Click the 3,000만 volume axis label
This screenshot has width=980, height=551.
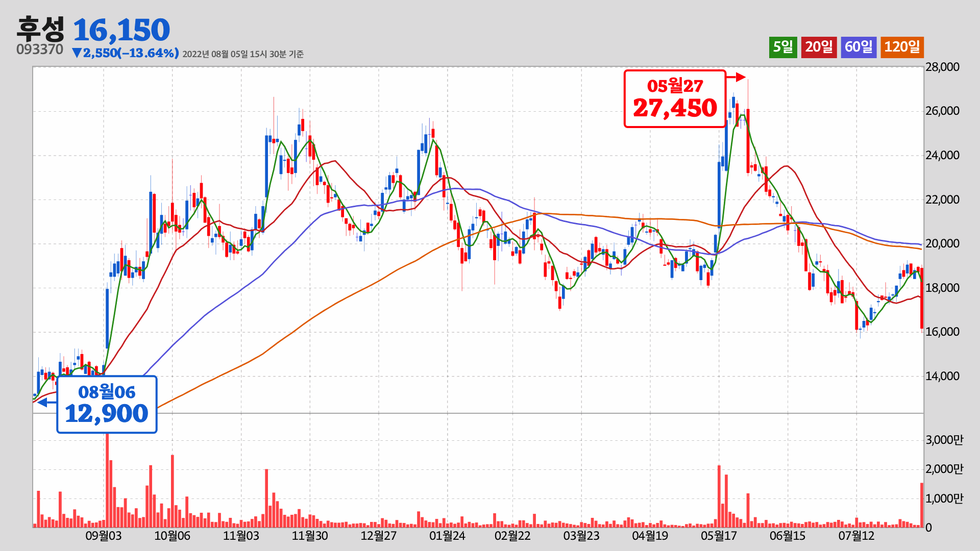[x=944, y=440]
